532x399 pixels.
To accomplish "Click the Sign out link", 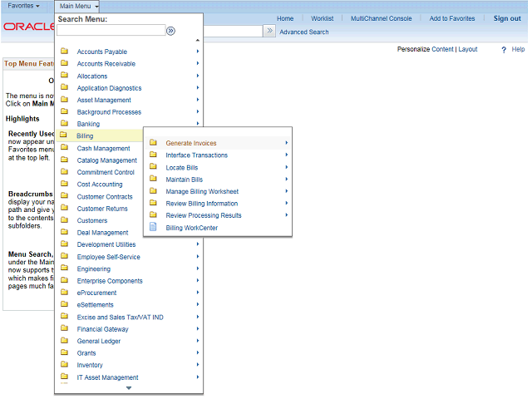I will tap(507, 18).
